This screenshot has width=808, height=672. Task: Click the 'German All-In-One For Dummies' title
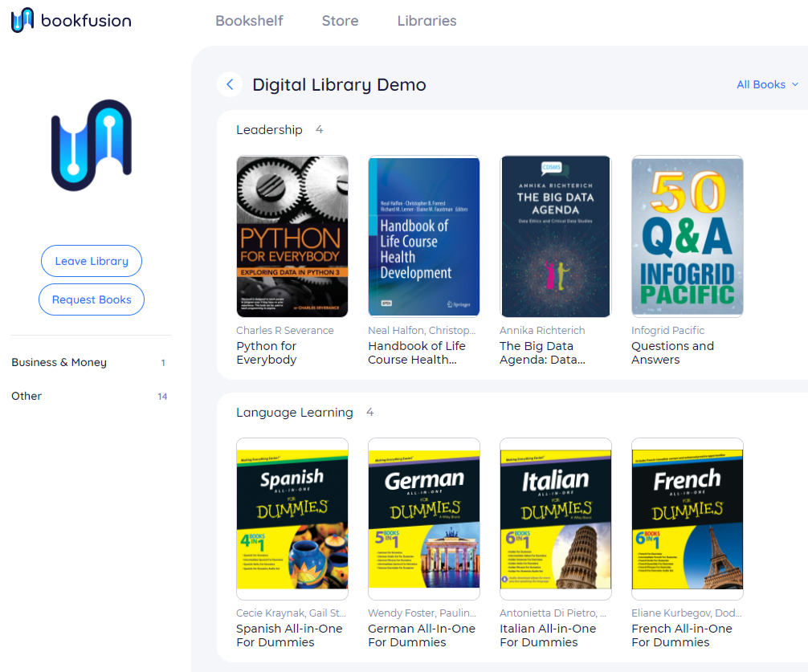422,635
